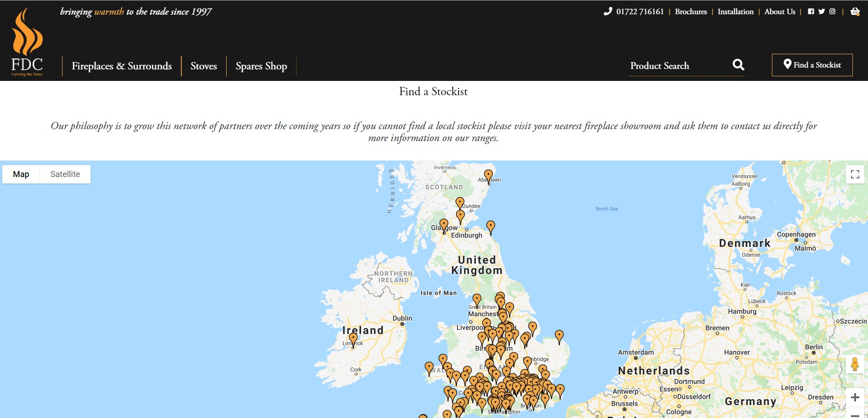Viewport: 868px width, 418px height.
Task: Open the shopping basket icon
Action: pyautogui.click(x=855, y=12)
